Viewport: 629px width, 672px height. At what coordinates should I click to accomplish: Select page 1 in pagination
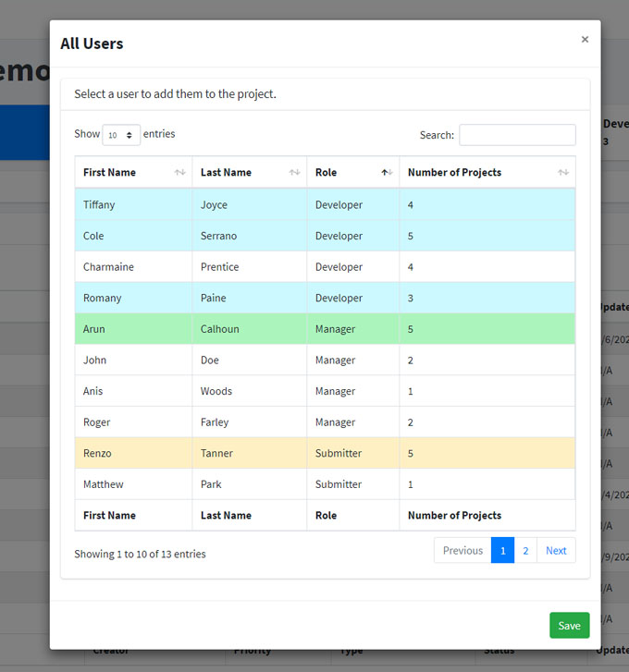pos(502,550)
